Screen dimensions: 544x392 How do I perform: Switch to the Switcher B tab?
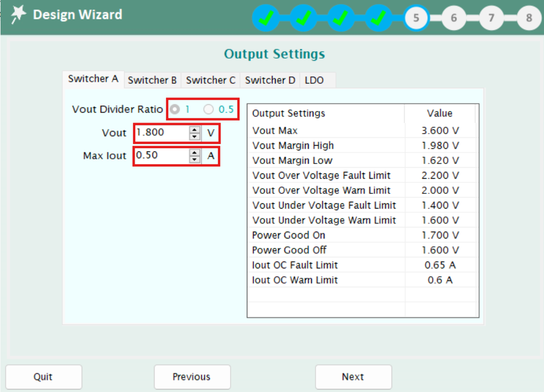click(x=152, y=80)
